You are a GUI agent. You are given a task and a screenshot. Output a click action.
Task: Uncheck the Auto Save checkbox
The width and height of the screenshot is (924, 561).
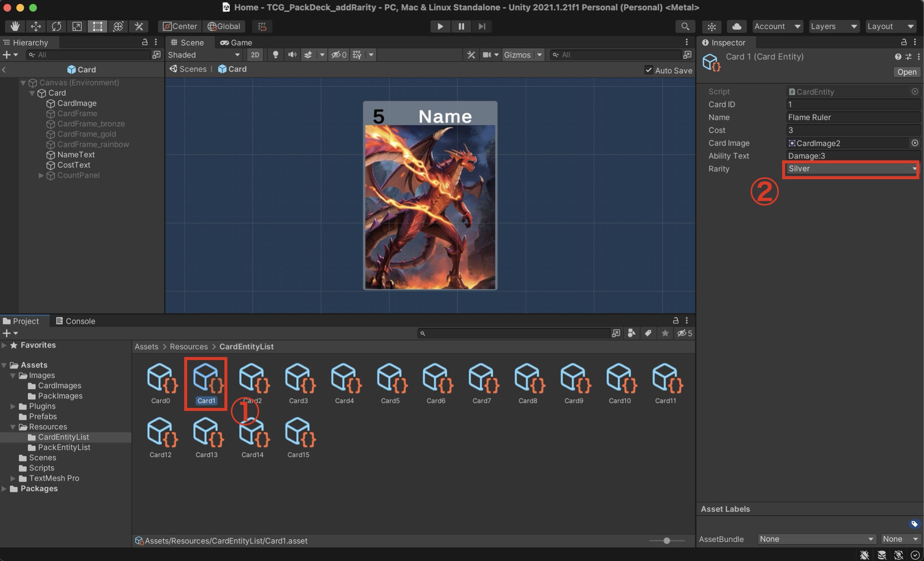648,70
